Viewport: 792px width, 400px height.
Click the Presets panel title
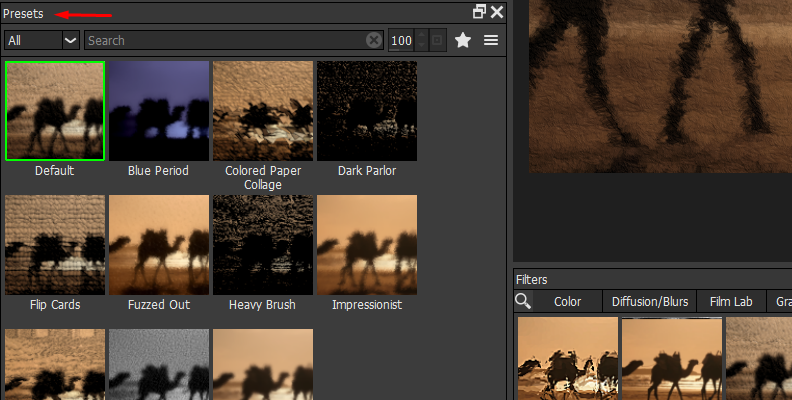[x=23, y=14]
